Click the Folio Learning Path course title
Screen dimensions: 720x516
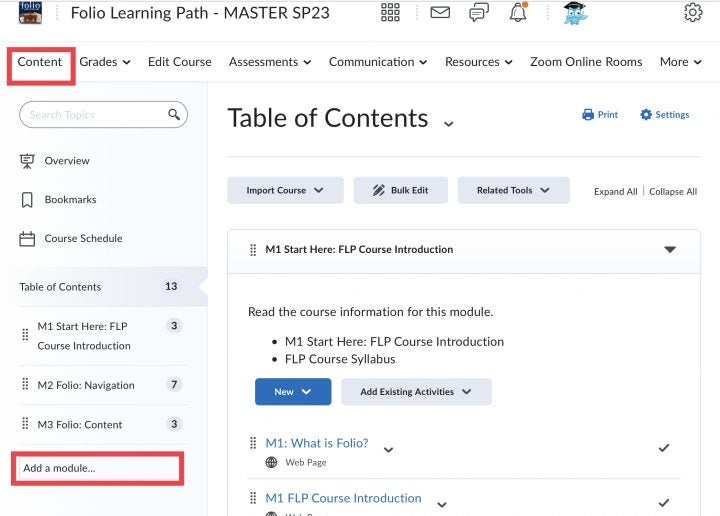[200, 13]
